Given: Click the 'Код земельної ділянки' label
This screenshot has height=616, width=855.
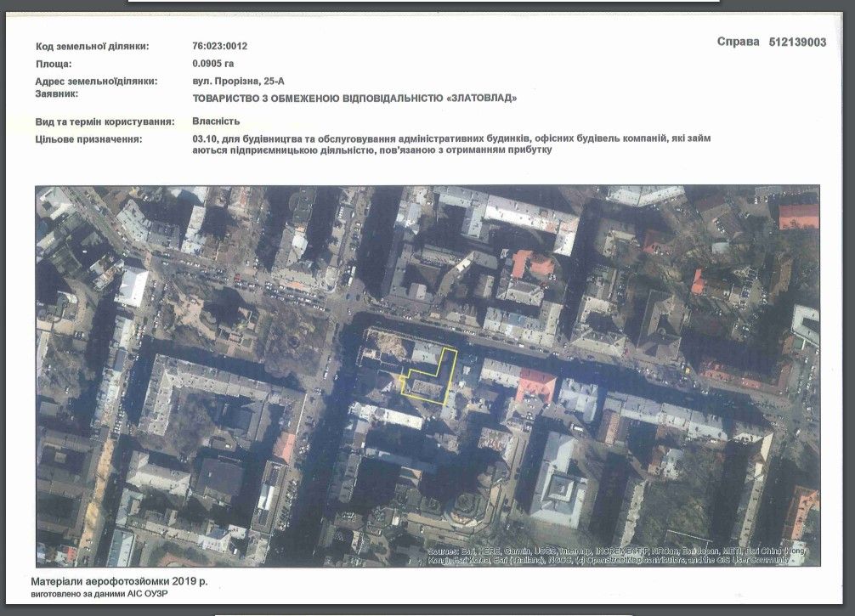Looking at the screenshot, I should click(93, 47).
